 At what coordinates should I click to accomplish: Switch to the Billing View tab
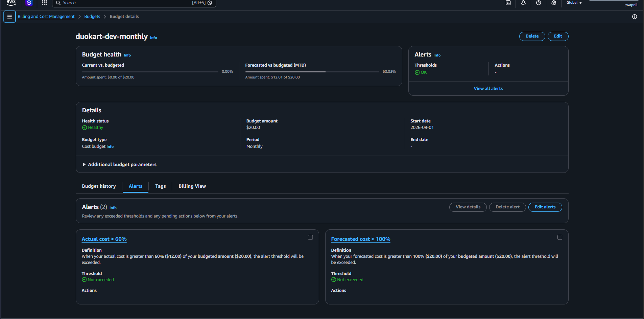tap(192, 186)
